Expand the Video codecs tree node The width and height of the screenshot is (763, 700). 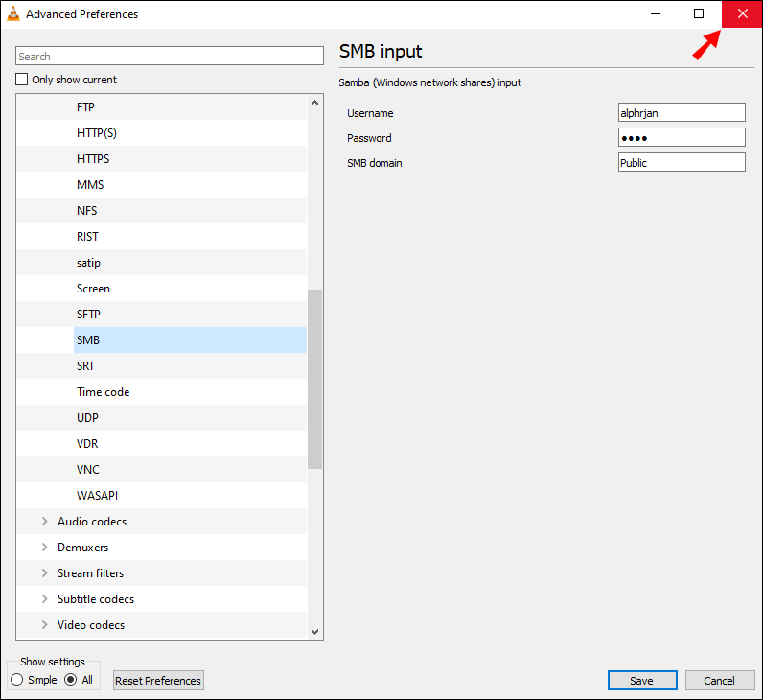(45, 624)
